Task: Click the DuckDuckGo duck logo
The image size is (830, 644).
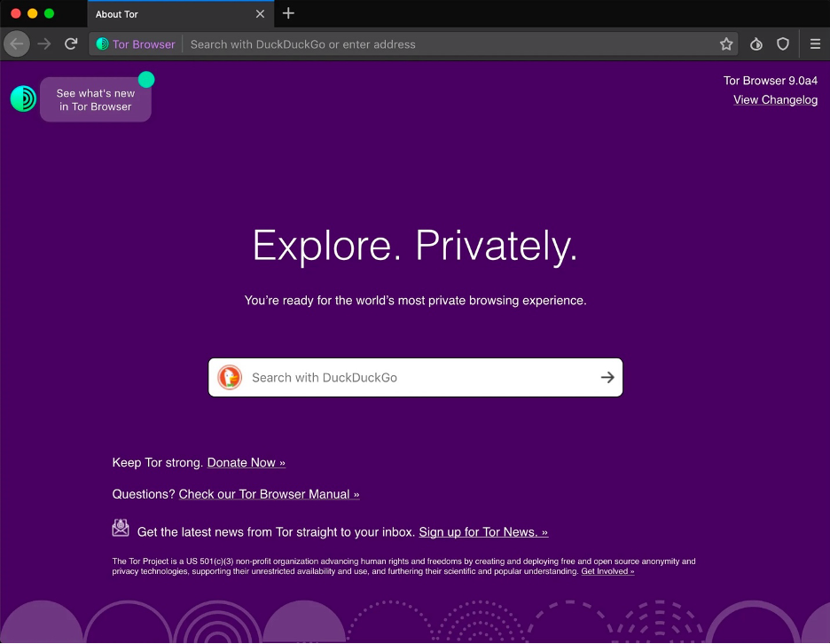Action: [230, 378]
